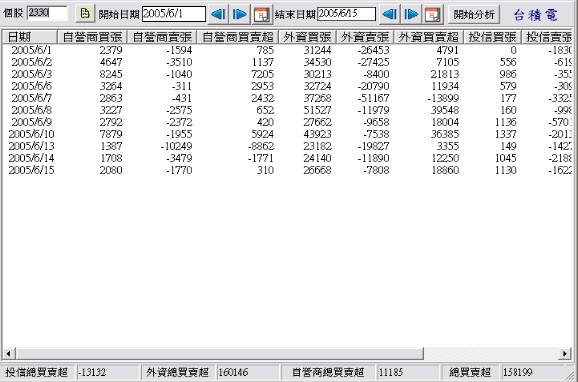Click the horizontal scrollbar left arrow
This screenshot has height=382, width=578.
click(x=8, y=354)
